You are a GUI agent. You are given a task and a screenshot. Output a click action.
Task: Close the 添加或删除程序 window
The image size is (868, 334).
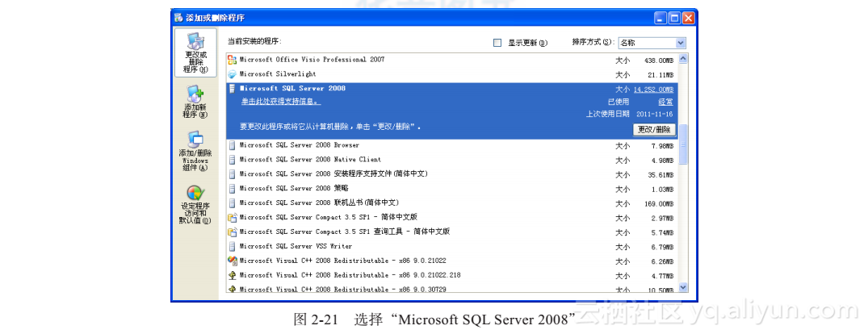688,18
